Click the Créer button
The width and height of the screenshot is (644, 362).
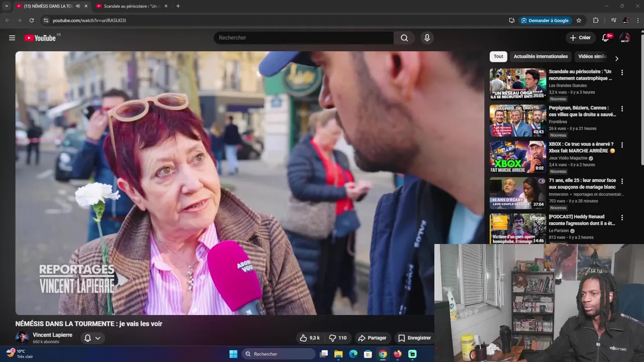coord(580,38)
